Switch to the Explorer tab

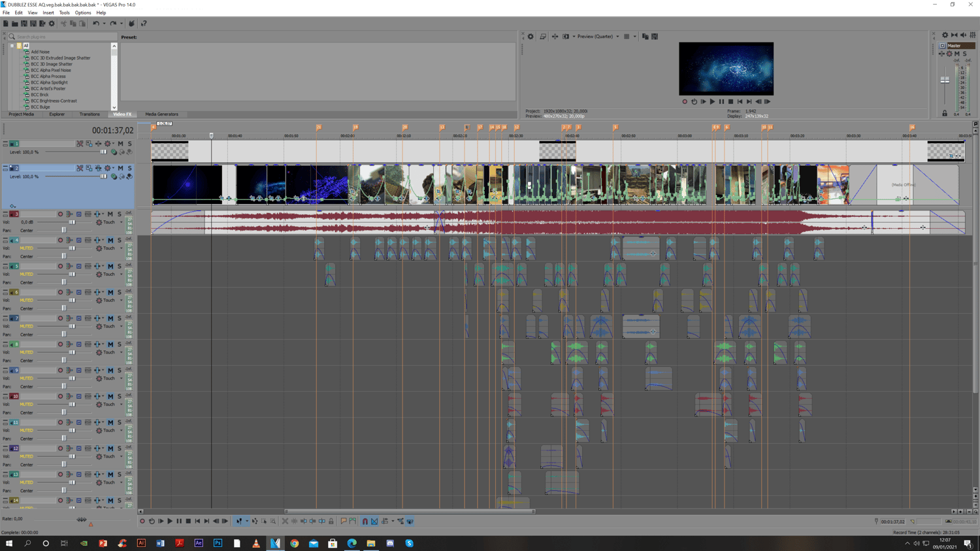57,114
